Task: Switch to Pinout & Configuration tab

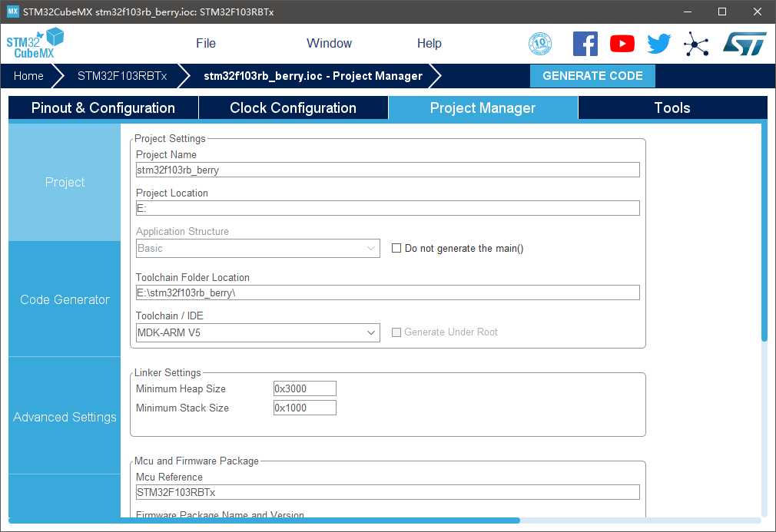Action: pos(103,107)
